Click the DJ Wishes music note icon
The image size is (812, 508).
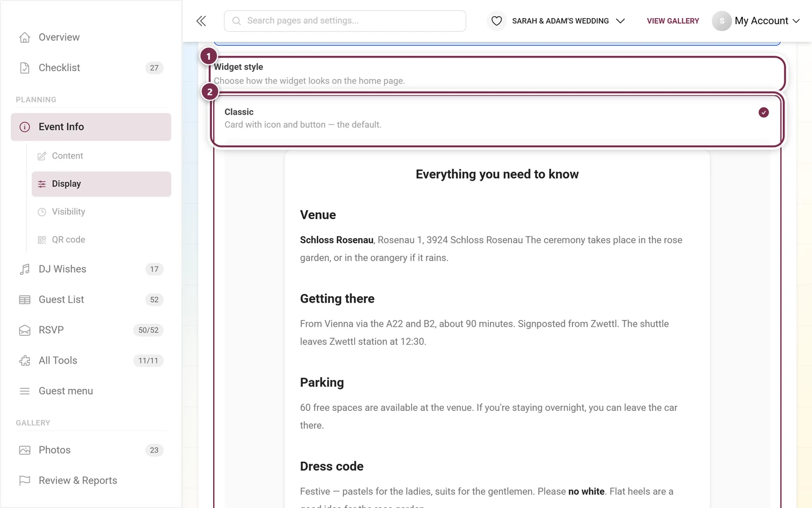(x=25, y=269)
